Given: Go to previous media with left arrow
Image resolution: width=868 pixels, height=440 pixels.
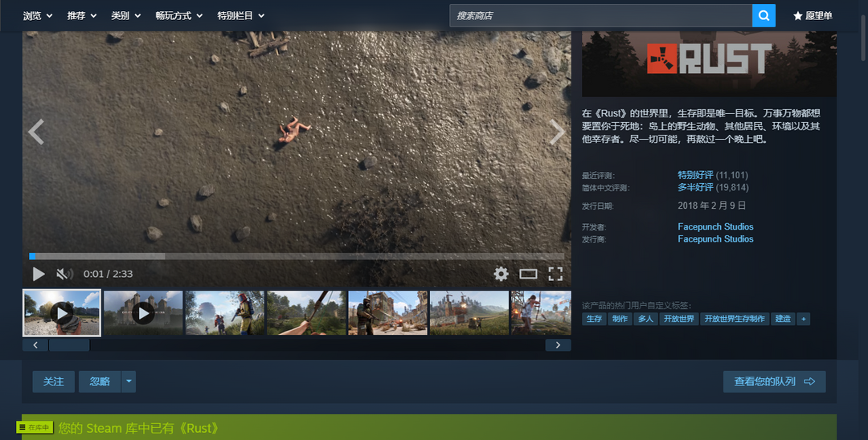Looking at the screenshot, I should (x=35, y=132).
